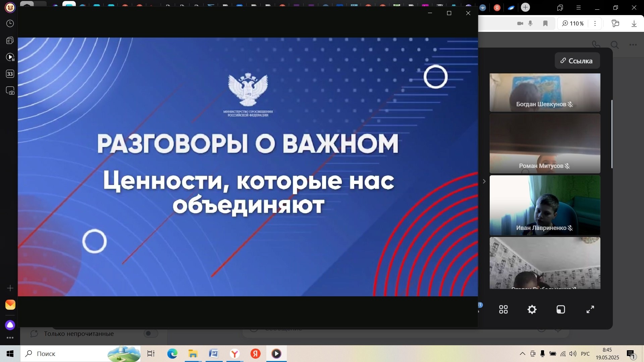Screen dimensions: 644x362
Task: Switch to grid view layout in call
Action: [503, 309]
